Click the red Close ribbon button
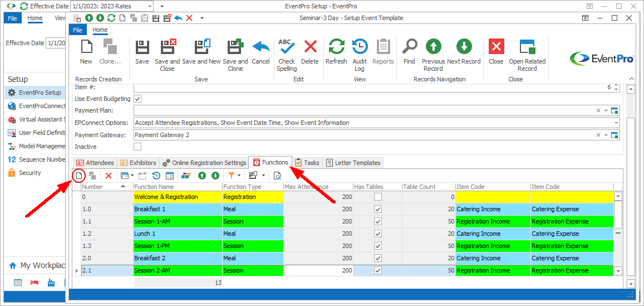 (x=496, y=51)
